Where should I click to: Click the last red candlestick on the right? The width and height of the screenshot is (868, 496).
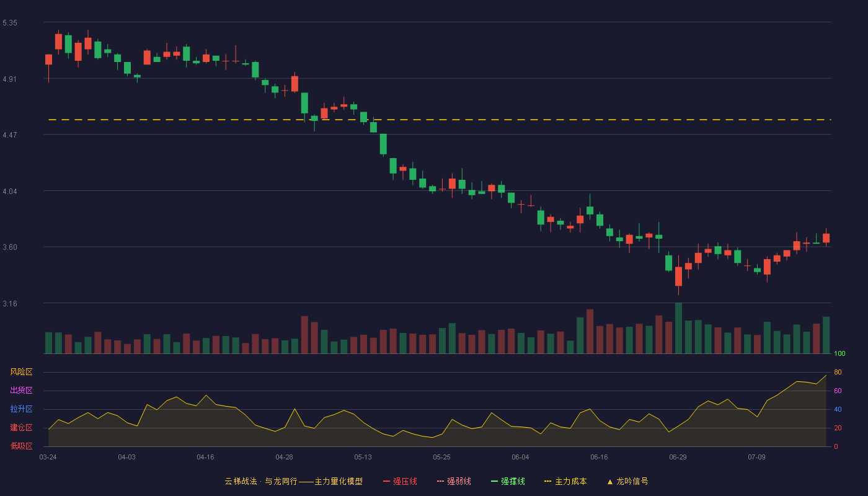click(826, 237)
